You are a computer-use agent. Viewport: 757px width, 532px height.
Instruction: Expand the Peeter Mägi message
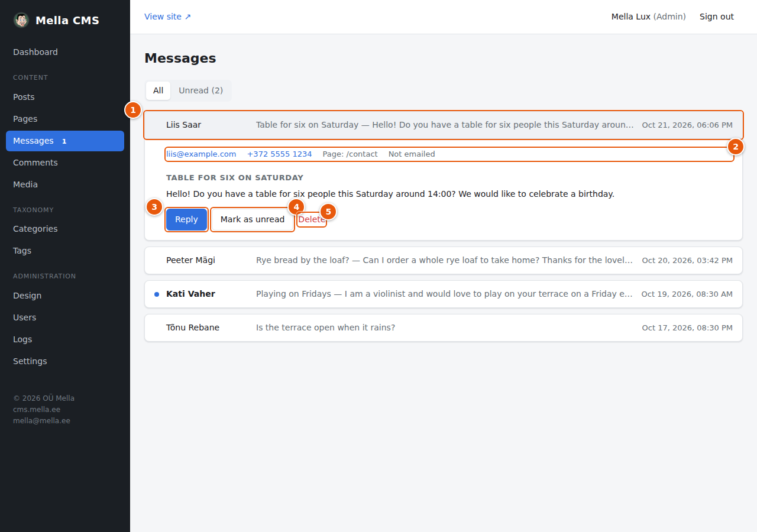click(444, 260)
